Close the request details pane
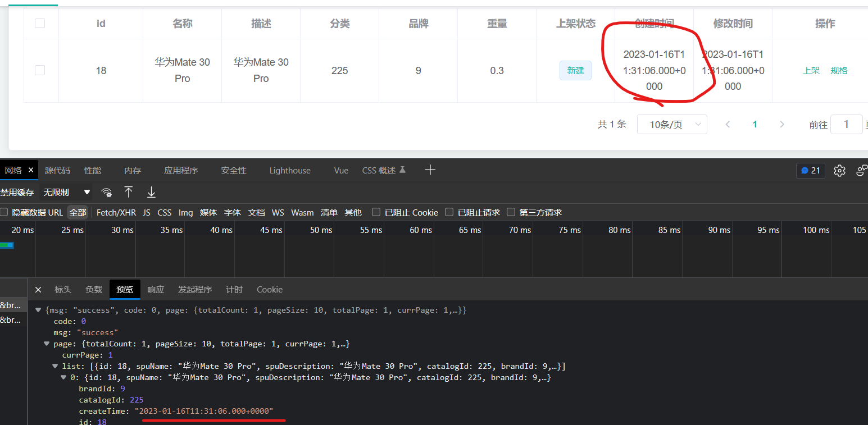Viewport: 868px width, 425px height. pyautogui.click(x=38, y=290)
